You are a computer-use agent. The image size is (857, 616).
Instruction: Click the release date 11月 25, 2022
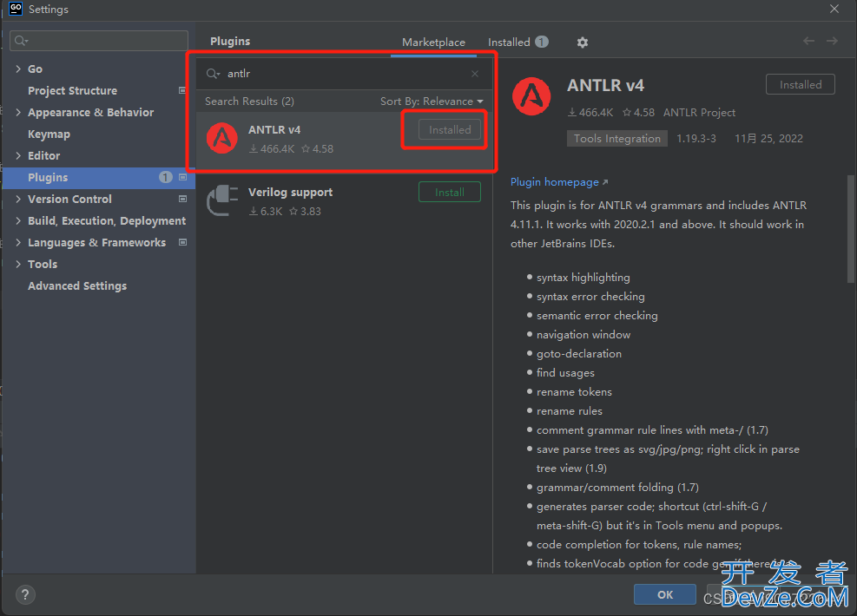[768, 139]
